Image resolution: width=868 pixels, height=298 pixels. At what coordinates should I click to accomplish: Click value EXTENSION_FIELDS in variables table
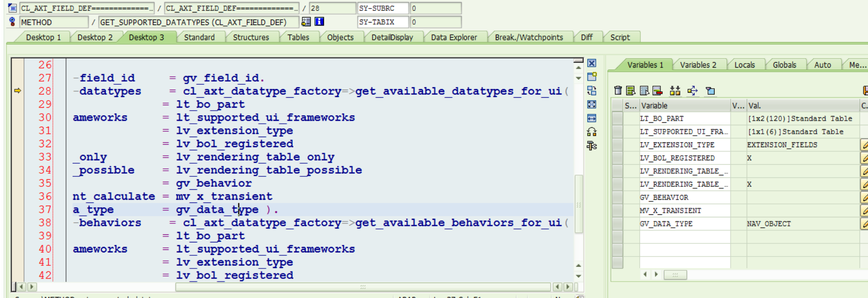pyautogui.click(x=782, y=145)
